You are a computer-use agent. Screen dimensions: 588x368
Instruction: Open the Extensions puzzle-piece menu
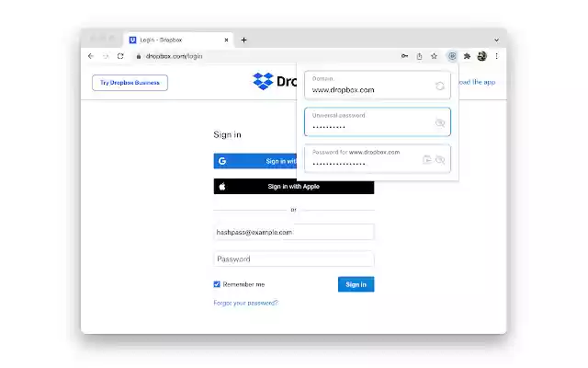coord(467,56)
